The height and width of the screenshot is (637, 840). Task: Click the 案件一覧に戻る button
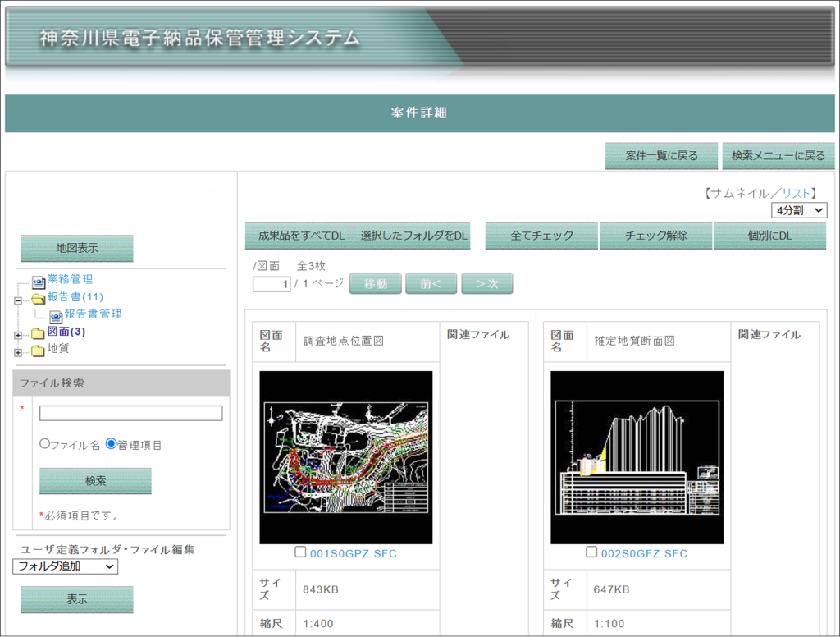pos(661,155)
